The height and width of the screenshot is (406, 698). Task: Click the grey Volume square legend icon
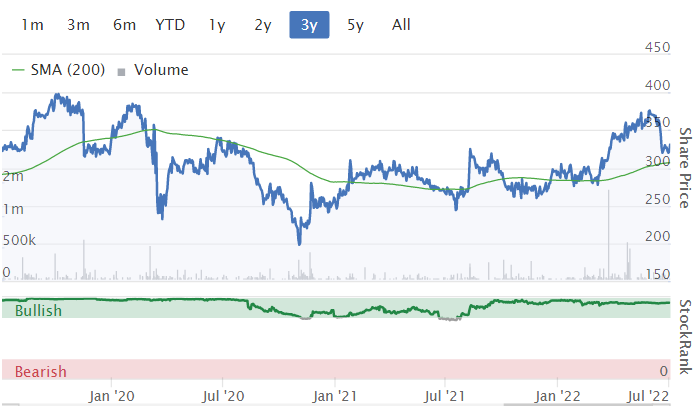pos(122,71)
